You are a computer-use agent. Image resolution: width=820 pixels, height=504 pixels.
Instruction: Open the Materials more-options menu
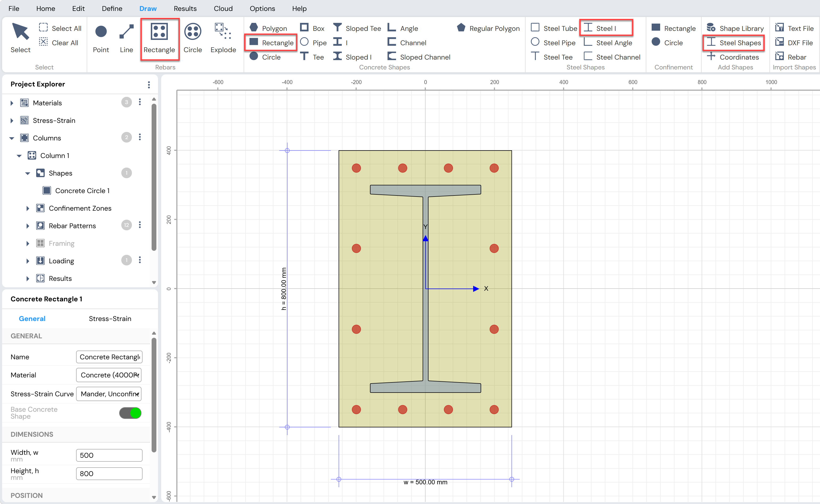[140, 102]
